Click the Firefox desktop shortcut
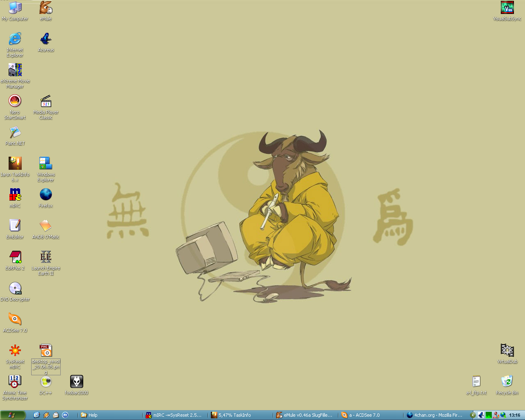525x420 pixels. coord(46,198)
